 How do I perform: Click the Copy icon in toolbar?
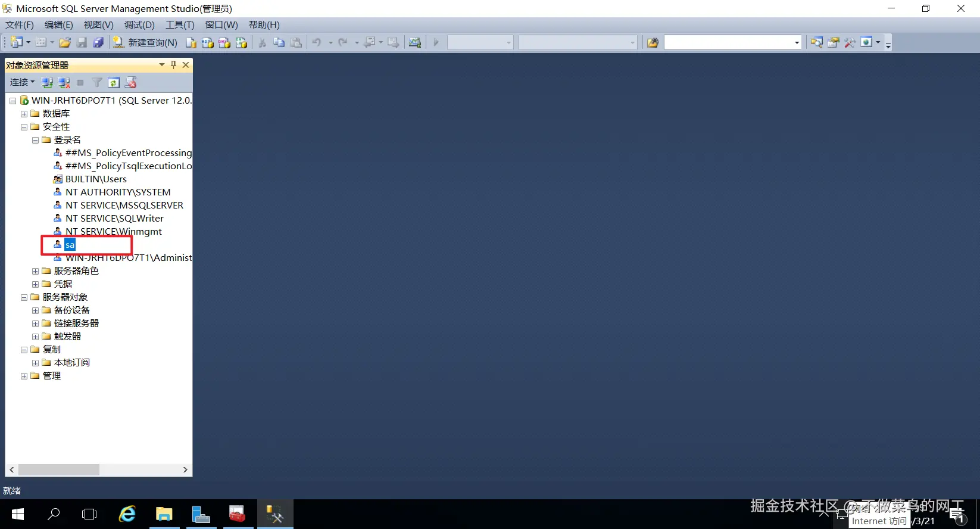tap(279, 42)
